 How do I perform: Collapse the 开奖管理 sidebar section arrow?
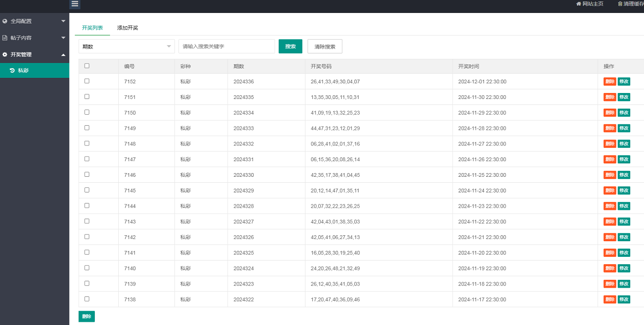63,54
